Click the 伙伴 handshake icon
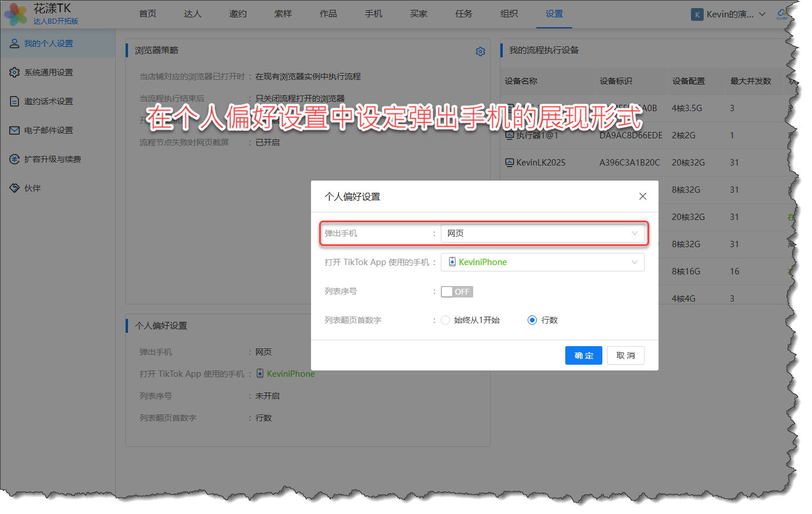812x514 pixels. click(14, 188)
